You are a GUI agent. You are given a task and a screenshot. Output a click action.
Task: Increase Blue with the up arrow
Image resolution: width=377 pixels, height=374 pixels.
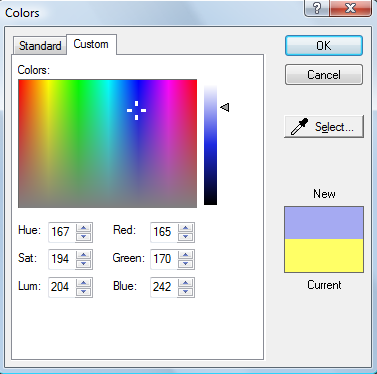coord(186,283)
